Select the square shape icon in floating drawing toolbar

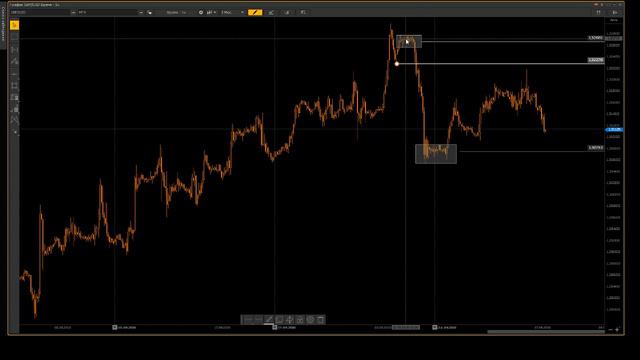pos(279,320)
